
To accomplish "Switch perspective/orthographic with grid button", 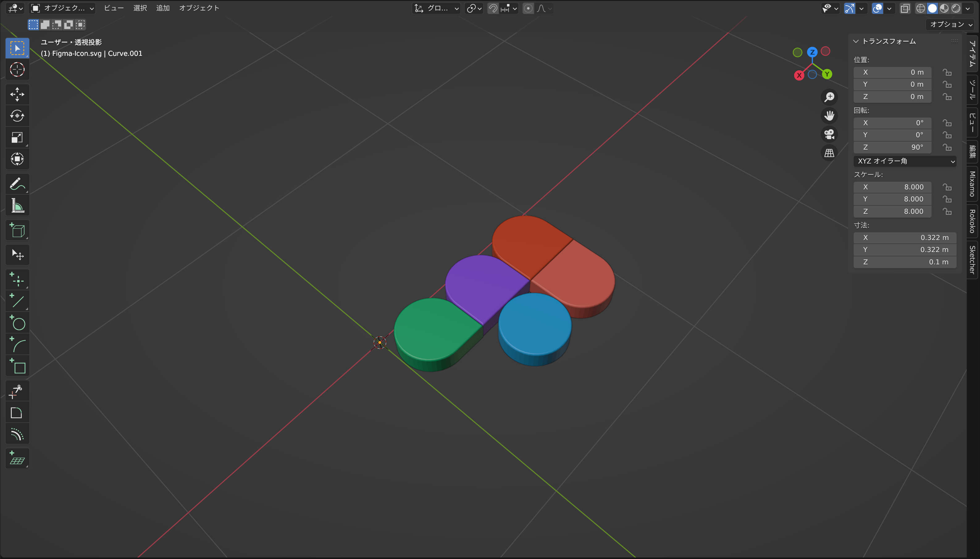I will [829, 153].
